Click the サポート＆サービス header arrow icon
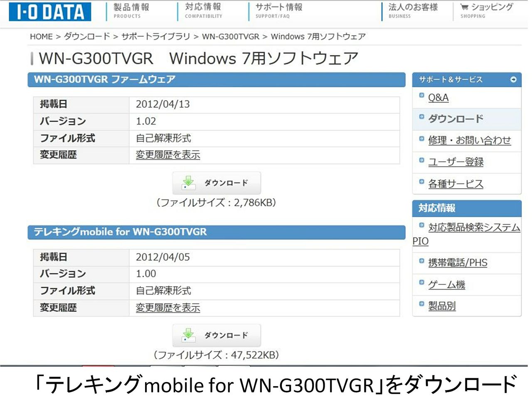Screen dimensions: 532x402 click(x=513, y=79)
